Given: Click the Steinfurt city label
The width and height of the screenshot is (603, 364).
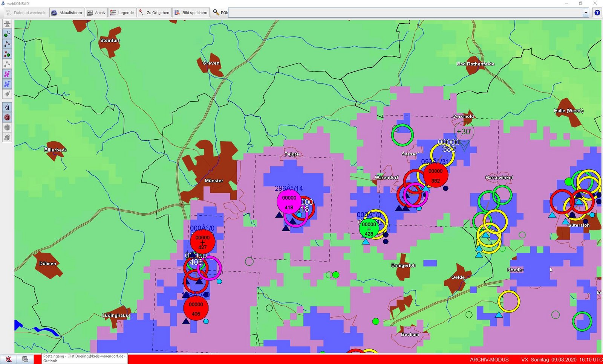Looking at the screenshot, I should [110, 40].
